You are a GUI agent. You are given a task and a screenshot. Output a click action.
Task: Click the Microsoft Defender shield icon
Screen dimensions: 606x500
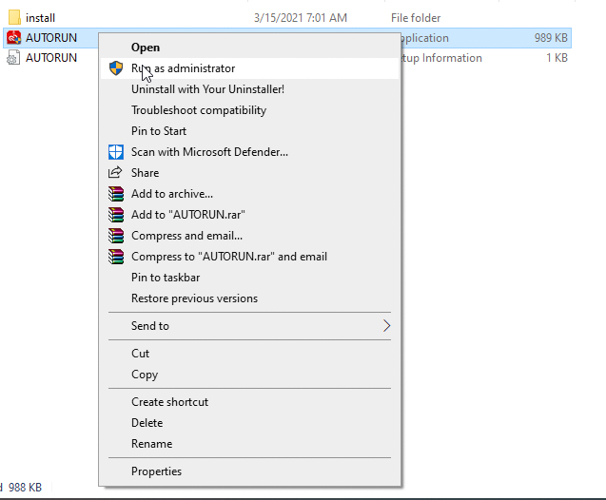point(116,152)
